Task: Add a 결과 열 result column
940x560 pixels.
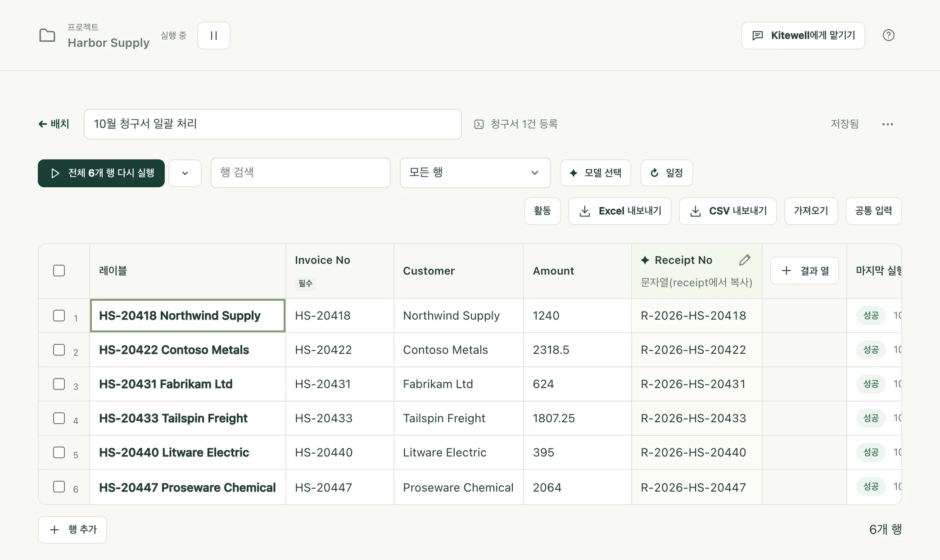Action: (x=804, y=271)
